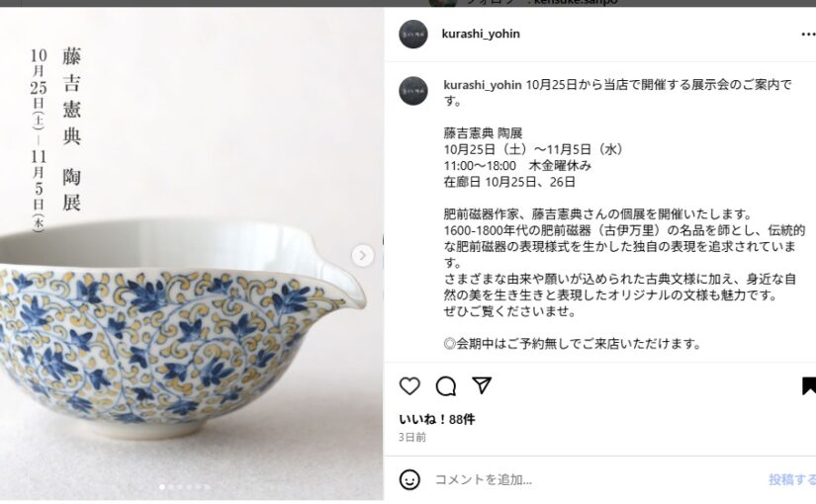Share post using paper plane icon
The width and height of the screenshot is (816, 504).
[482, 384]
